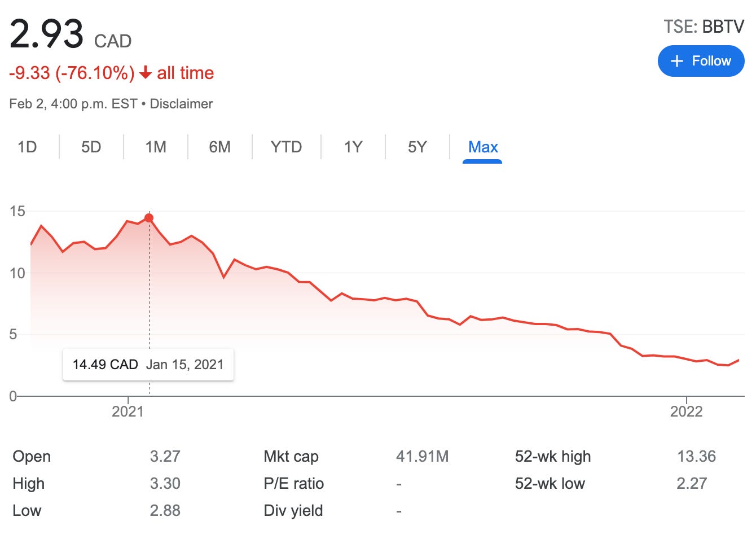Click the 2021 axis label
The image size is (756, 543).
128,411
